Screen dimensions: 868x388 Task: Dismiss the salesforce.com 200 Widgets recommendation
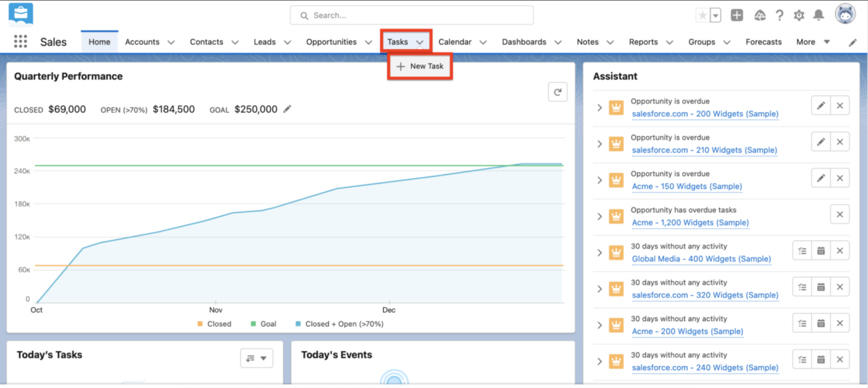pos(840,105)
